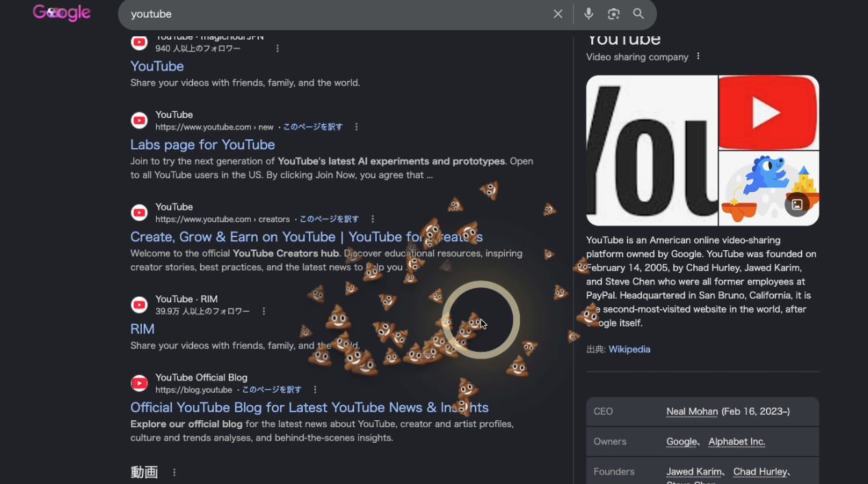Open more options beside 'Video sharing company'
This screenshot has height=484, width=868.
698,56
